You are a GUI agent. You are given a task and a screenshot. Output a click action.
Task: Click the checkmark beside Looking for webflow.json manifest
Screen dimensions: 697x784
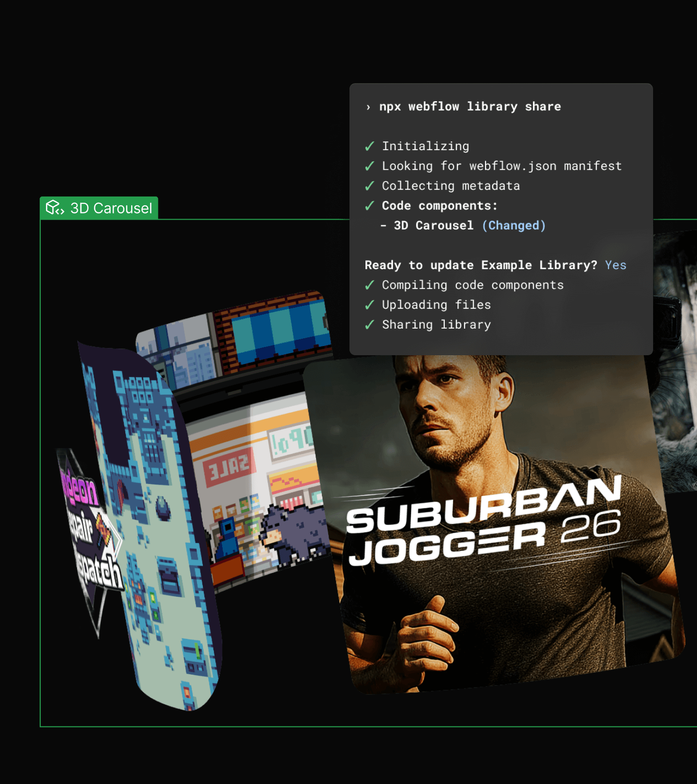click(370, 166)
